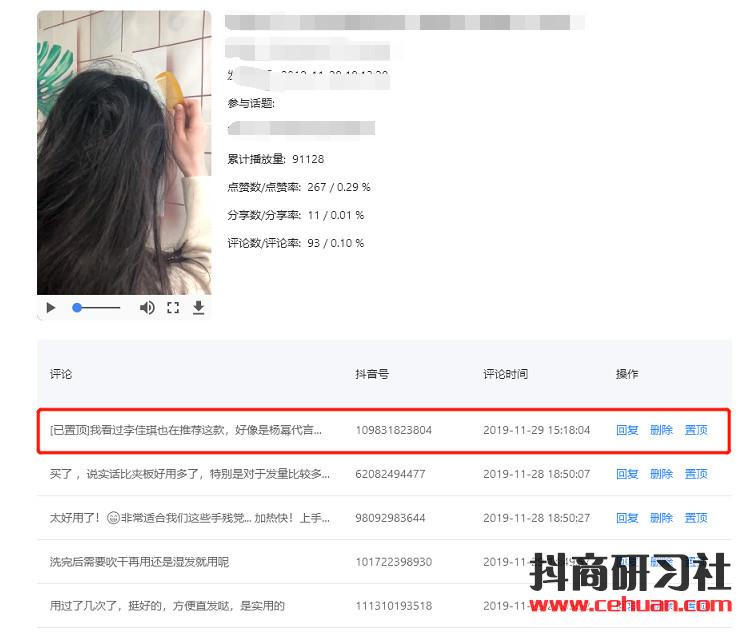The width and height of the screenshot is (753, 633).
Task: Reply to comment from account 98092983644
Action: [x=627, y=518]
